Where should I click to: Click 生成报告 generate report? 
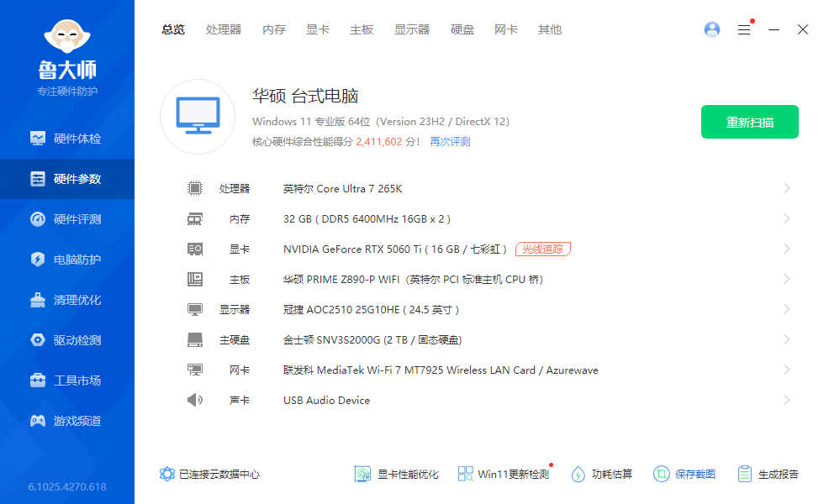coord(768,474)
